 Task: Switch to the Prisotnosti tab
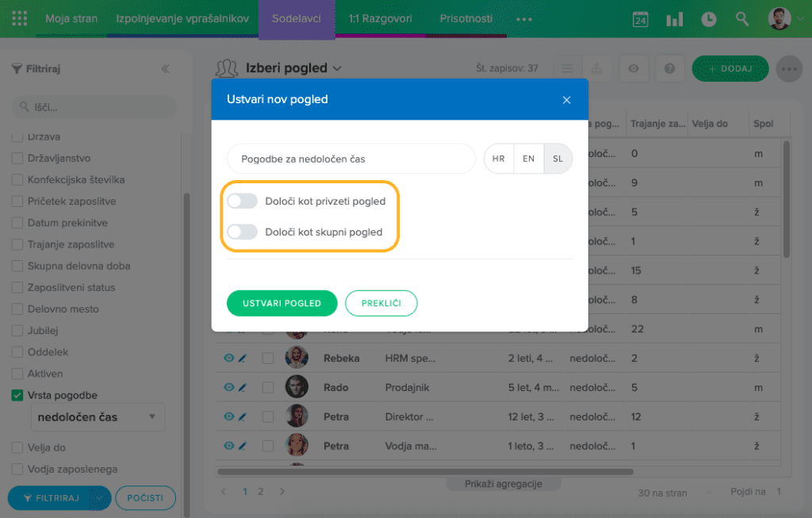tap(465, 19)
